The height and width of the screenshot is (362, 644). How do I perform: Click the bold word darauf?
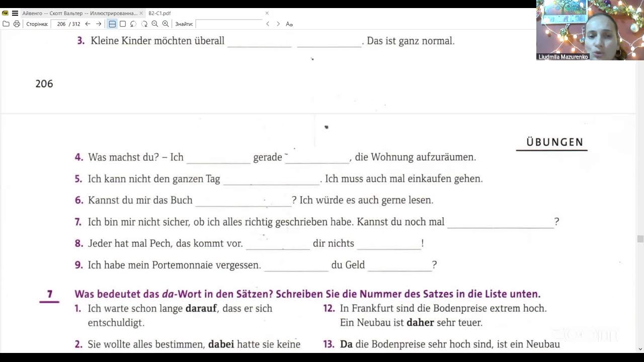pyautogui.click(x=201, y=308)
